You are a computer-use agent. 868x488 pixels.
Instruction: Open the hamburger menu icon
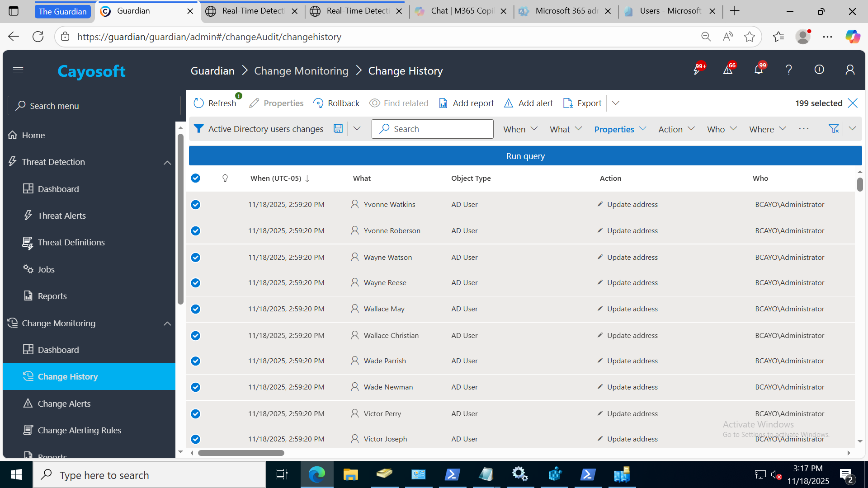point(18,70)
